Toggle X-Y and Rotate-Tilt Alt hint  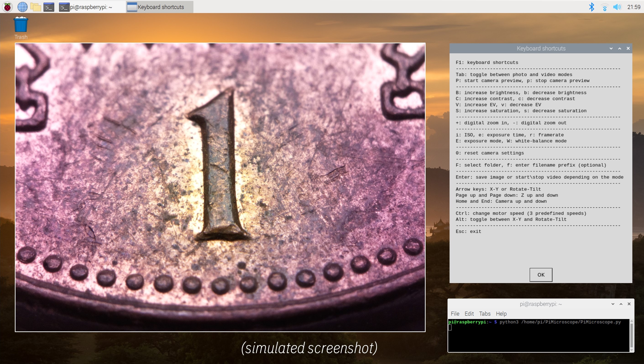[x=511, y=219]
